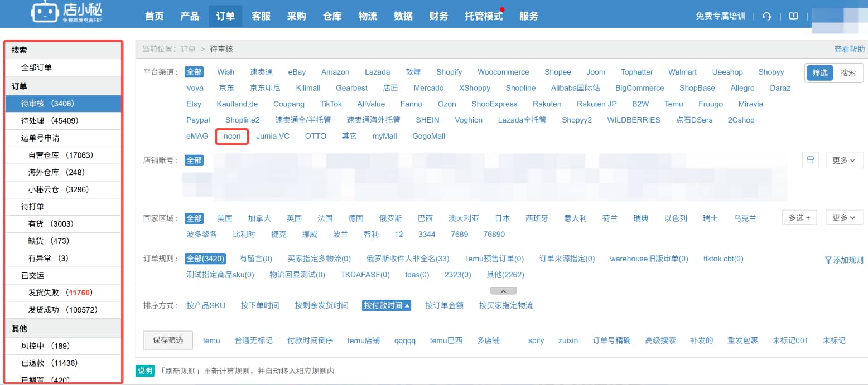Screen dimensions: 868x385
Task: Open 风控中 (189) in the sidebar
Action: click(63, 346)
